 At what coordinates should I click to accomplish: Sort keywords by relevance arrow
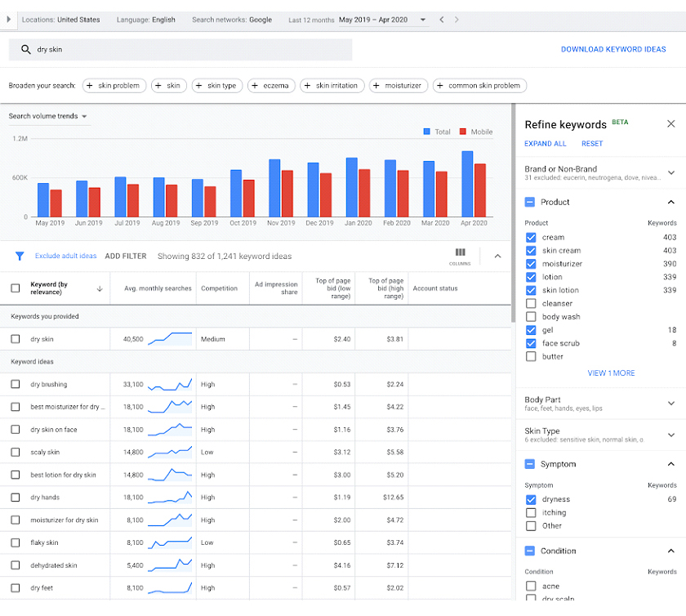coord(100,288)
